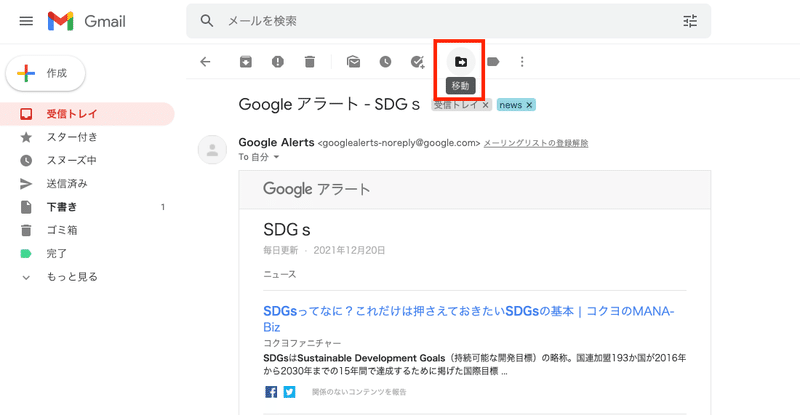The height and width of the screenshot is (415, 800).
Task: Archive this email
Action: point(246,62)
